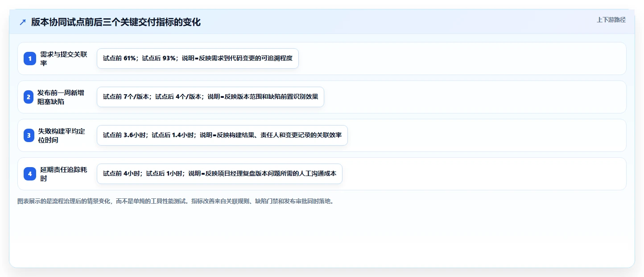644x277 pixels.
Task: Select the number 3 badge
Action: pyautogui.click(x=29, y=135)
